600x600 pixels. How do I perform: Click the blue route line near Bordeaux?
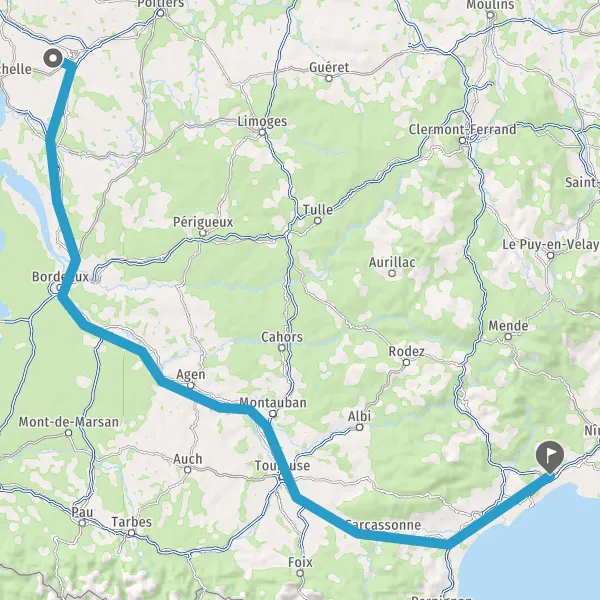(x=69, y=278)
